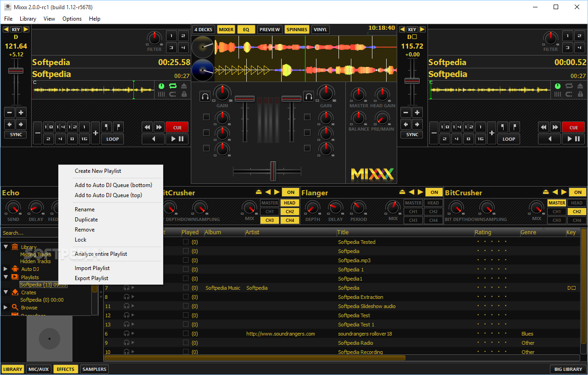Viewport: 588px width, 375px height.
Task: Click the right deck blue spinny widget
Action: pyautogui.click(x=203, y=70)
